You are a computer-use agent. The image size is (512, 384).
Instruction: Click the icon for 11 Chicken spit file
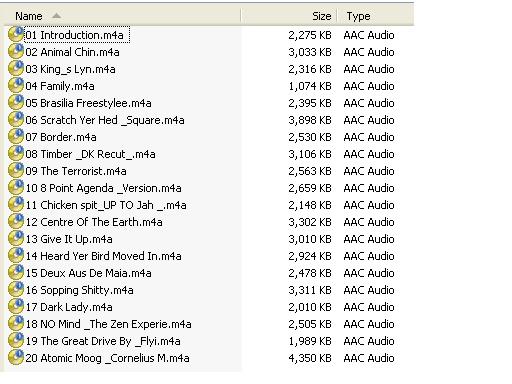(16, 205)
